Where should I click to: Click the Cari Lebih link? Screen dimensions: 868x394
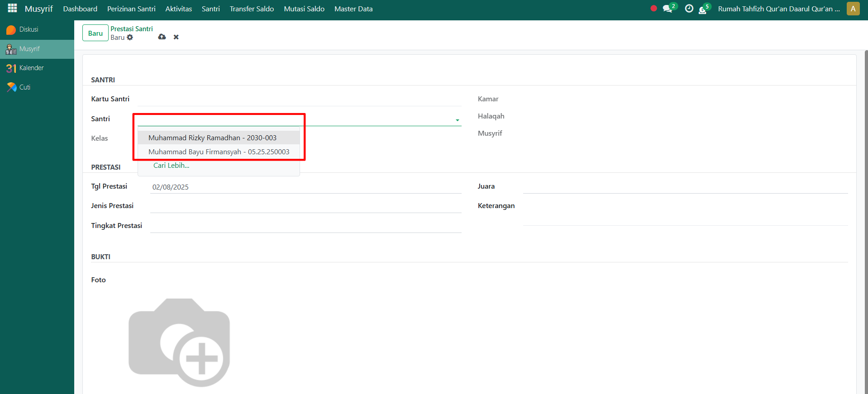click(x=171, y=166)
